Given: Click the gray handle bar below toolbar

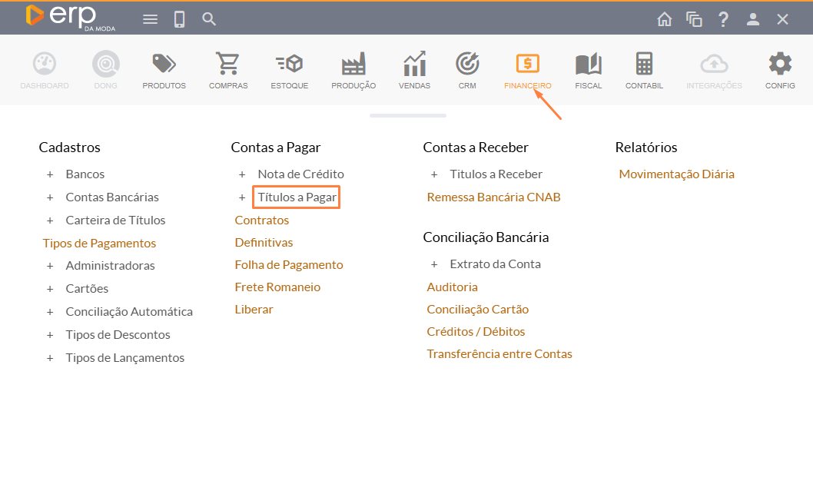Looking at the screenshot, I should coord(407,115).
